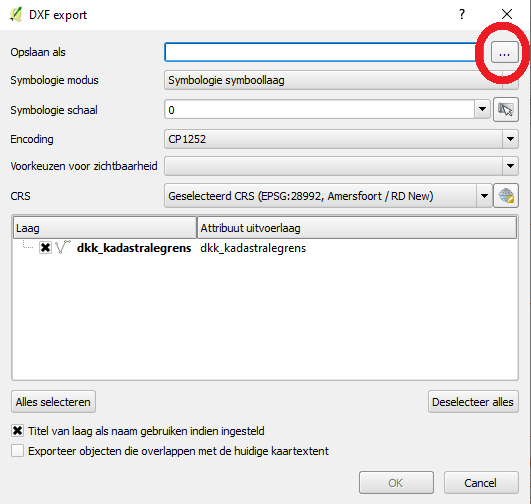531x504 pixels.
Task: Click the Laag column header
Action: coord(105,228)
